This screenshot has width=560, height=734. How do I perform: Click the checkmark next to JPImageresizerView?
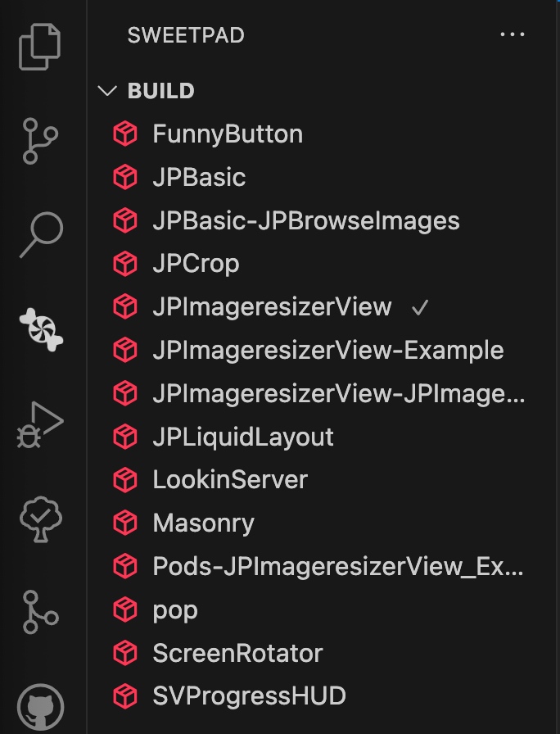(421, 308)
